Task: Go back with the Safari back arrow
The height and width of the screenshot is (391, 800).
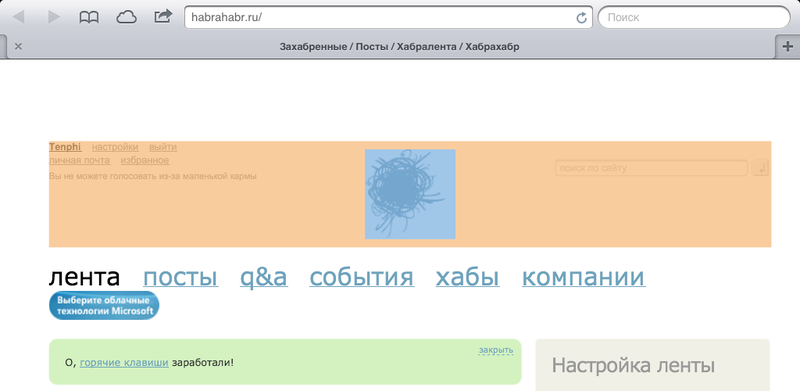Action: point(18,17)
